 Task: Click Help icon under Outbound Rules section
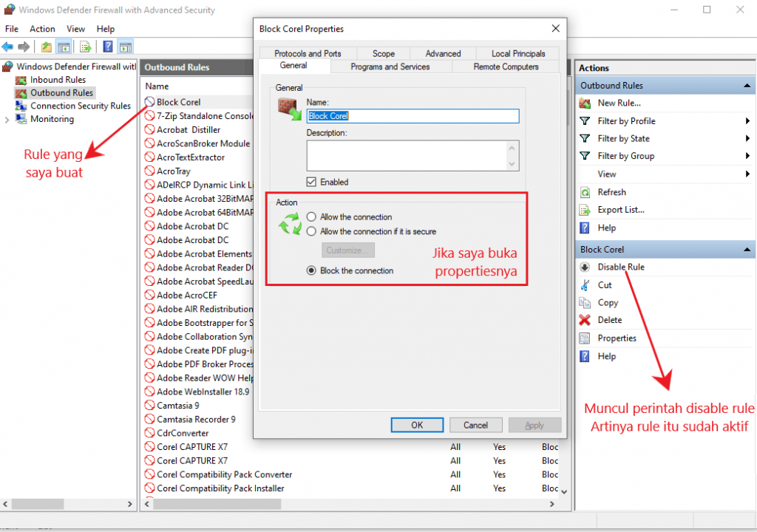(x=585, y=228)
